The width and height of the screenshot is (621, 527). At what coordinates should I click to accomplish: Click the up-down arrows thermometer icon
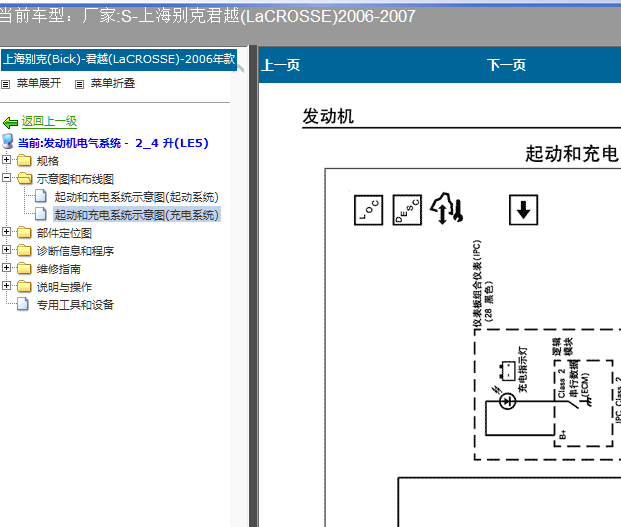447,208
